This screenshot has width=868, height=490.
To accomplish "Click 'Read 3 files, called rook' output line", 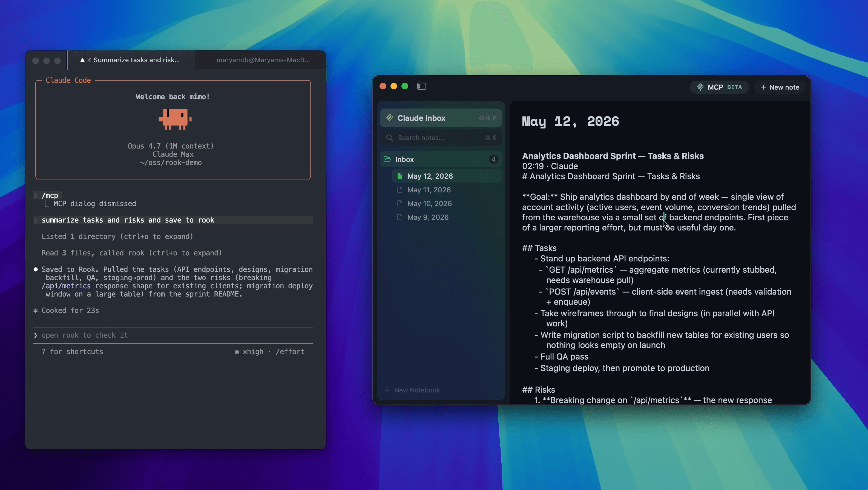I will (x=132, y=253).
